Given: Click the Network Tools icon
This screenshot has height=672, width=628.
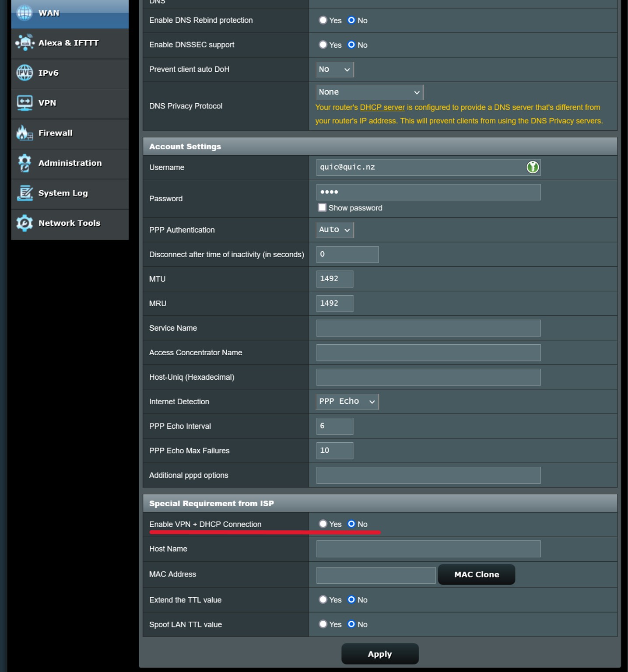Looking at the screenshot, I should pyautogui.click(x=25, y=223).
